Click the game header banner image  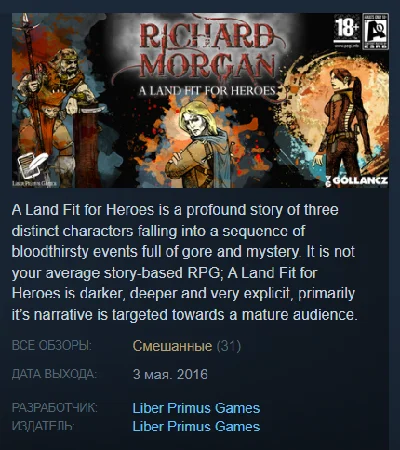tap(200, 100)
